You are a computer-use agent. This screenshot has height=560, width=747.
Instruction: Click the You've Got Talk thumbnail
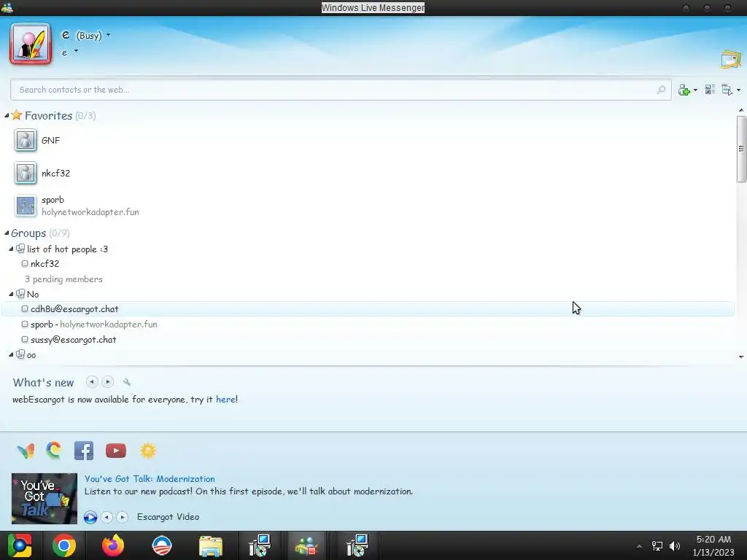pos(44,499)
